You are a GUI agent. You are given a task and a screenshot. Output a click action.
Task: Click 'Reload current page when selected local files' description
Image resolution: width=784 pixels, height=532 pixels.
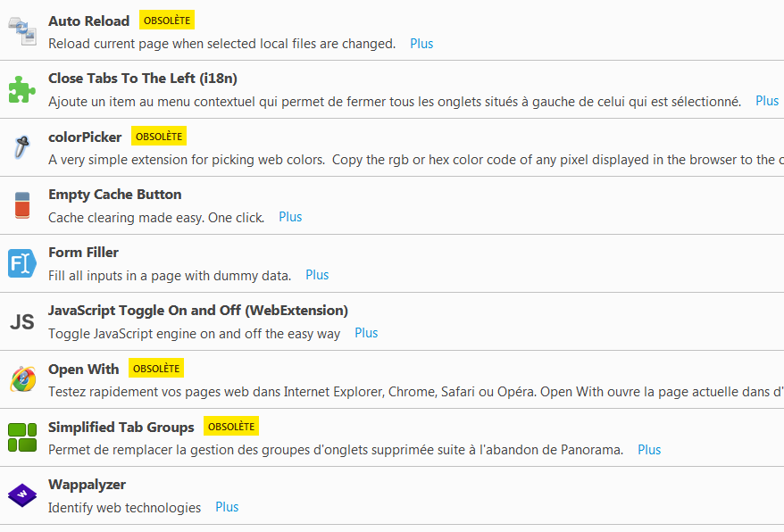[x=222, y=44]
